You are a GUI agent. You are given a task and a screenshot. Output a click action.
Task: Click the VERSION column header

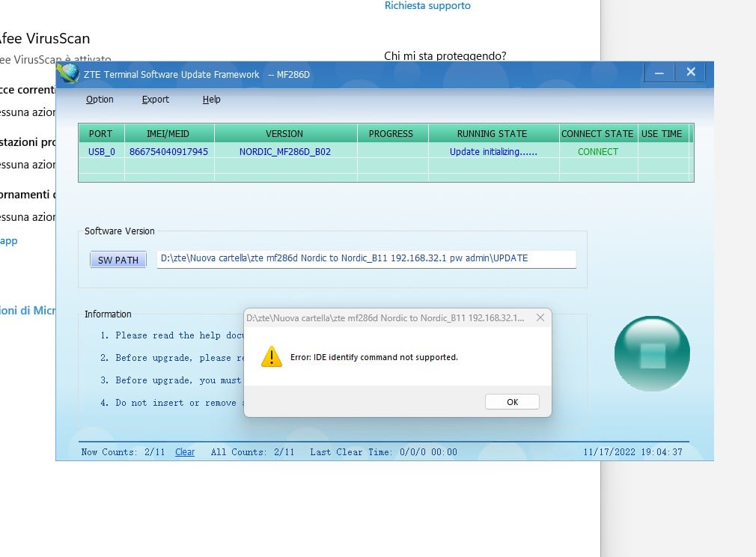tap(284, 133)
